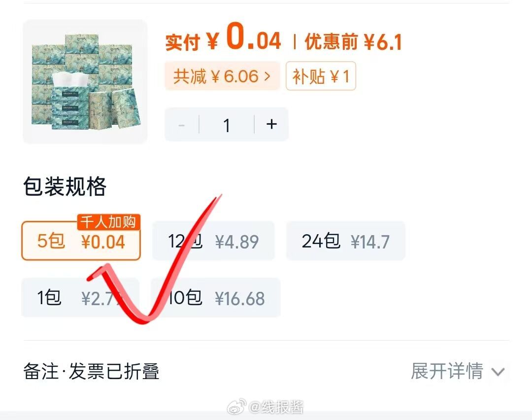
Task: Open the tissue box product thumbnail
Action: [x=85, y=81]
